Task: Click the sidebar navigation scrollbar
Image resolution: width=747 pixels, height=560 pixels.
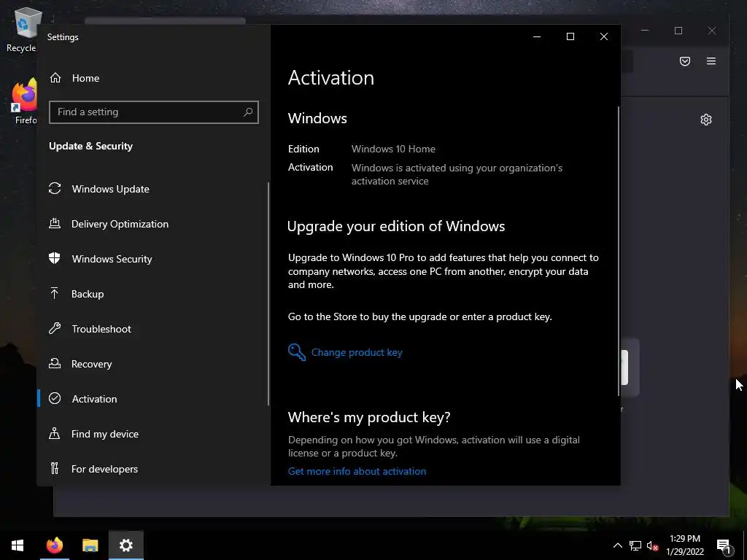Action: [x=268, y=294]
